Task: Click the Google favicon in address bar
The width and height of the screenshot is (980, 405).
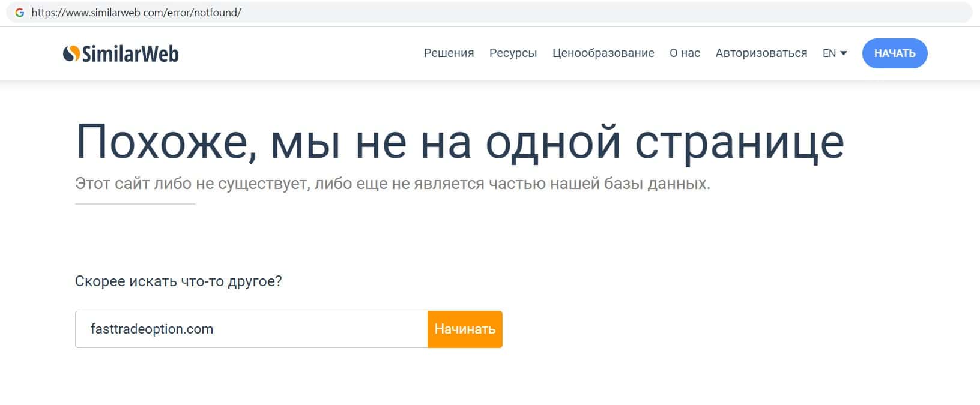Action: click(20, 13)
